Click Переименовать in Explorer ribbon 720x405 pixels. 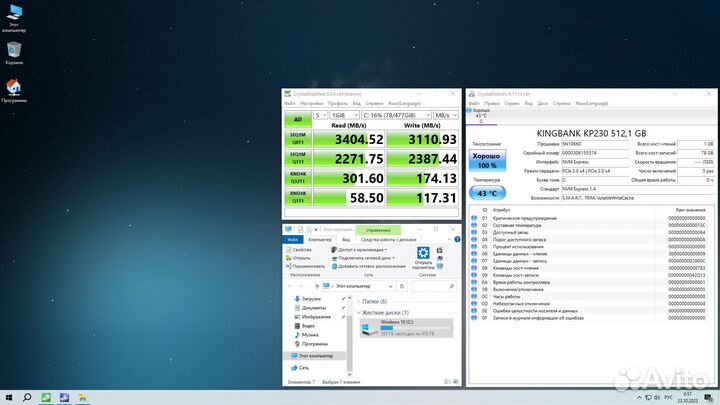(x=305, y=266)
